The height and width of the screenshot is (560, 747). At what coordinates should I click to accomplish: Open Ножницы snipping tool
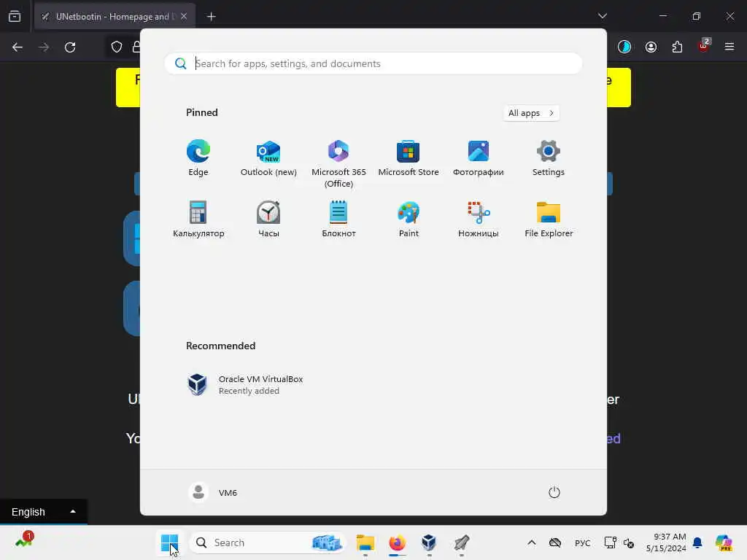[x=479, y=219]
